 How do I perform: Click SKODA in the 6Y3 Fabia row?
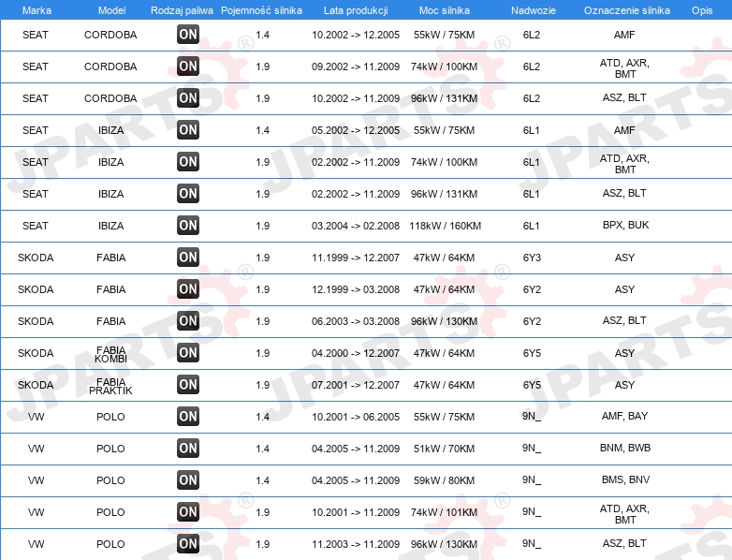[36, 258]
